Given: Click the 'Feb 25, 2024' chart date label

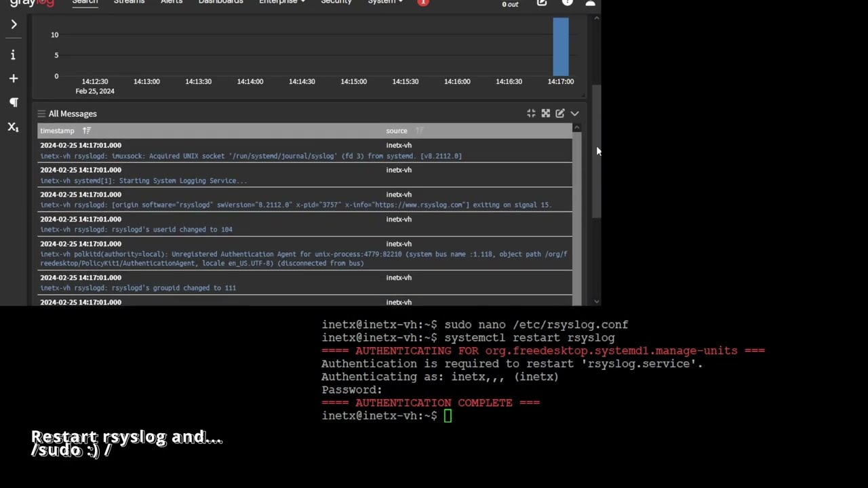Looking at the screenshot, I should pyautogui.click(x=95, y=91).
